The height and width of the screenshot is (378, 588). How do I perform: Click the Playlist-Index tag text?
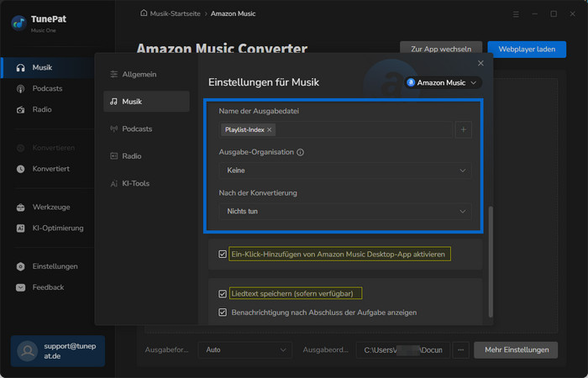(x=244, y=129)
